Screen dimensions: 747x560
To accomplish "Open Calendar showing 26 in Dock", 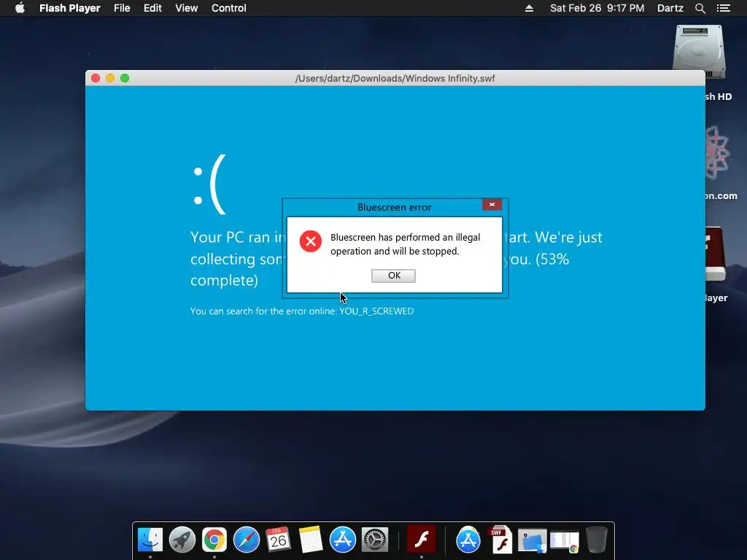I will click(x=278, y=540).
